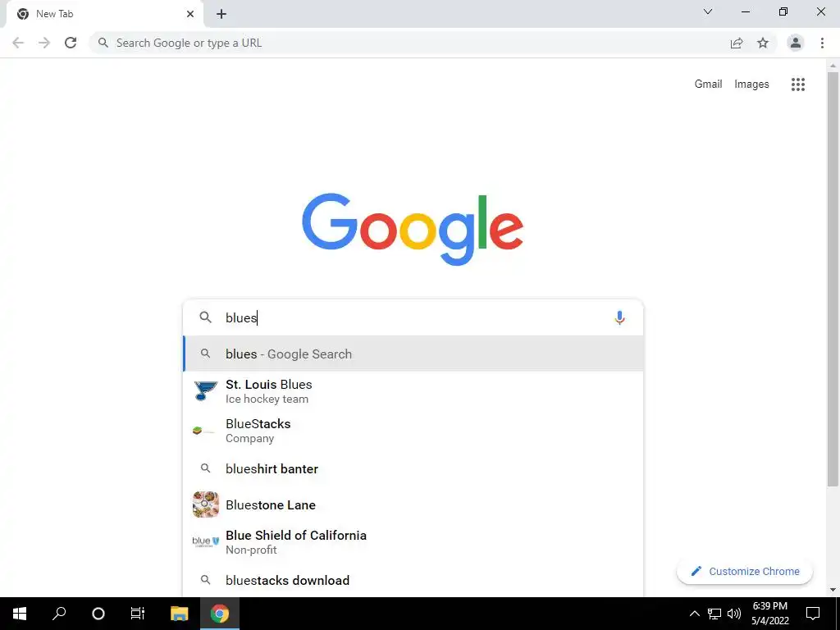Choose the BlueStacks Company suggestion
840x630 pixels.
pyautogui.click(x=413, y=431)
